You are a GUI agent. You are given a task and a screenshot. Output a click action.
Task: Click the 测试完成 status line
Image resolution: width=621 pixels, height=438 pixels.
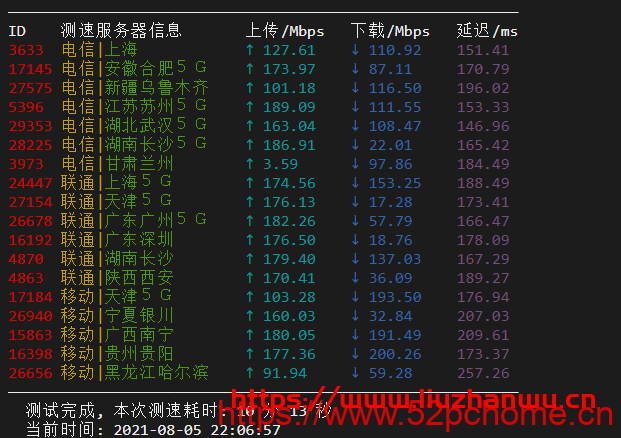click(178, 411)
